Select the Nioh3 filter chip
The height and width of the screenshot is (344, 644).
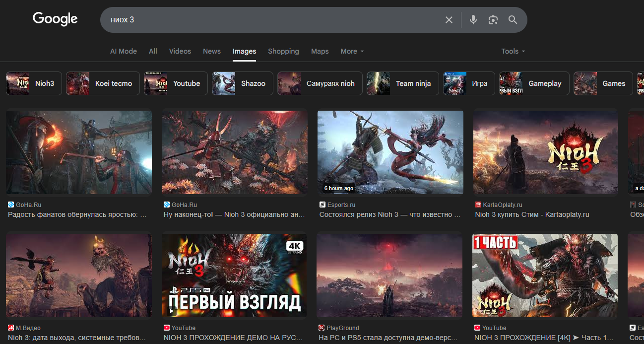[34, 83]
